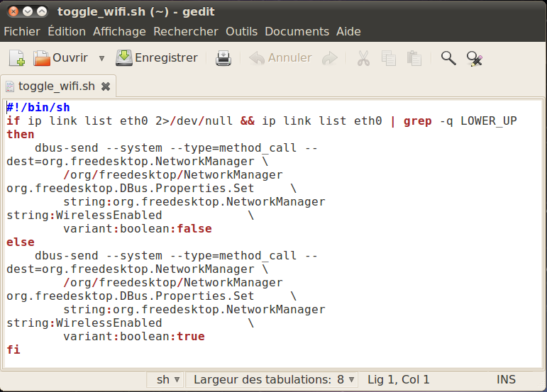This screenshot has width=547, height=392.
Task: Click the print icon
Action: [223, 58]
